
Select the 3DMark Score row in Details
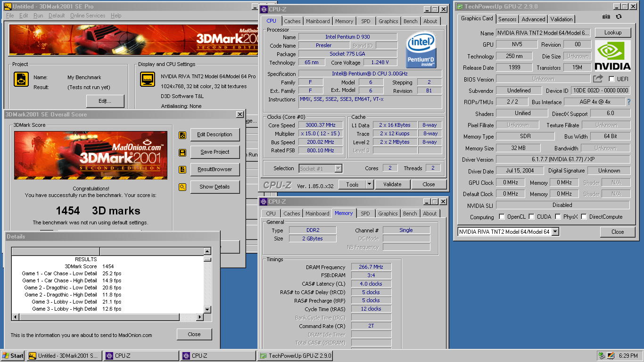[107, 266]
